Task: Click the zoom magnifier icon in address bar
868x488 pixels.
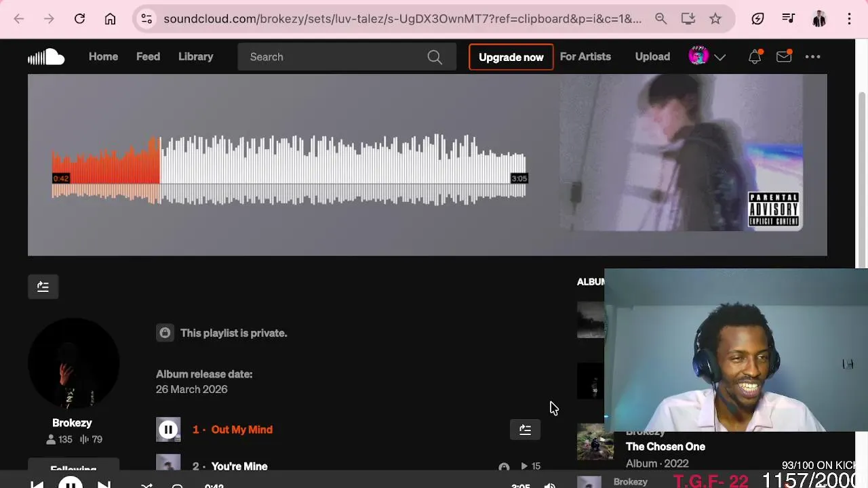Action: [x=661, y=19]
